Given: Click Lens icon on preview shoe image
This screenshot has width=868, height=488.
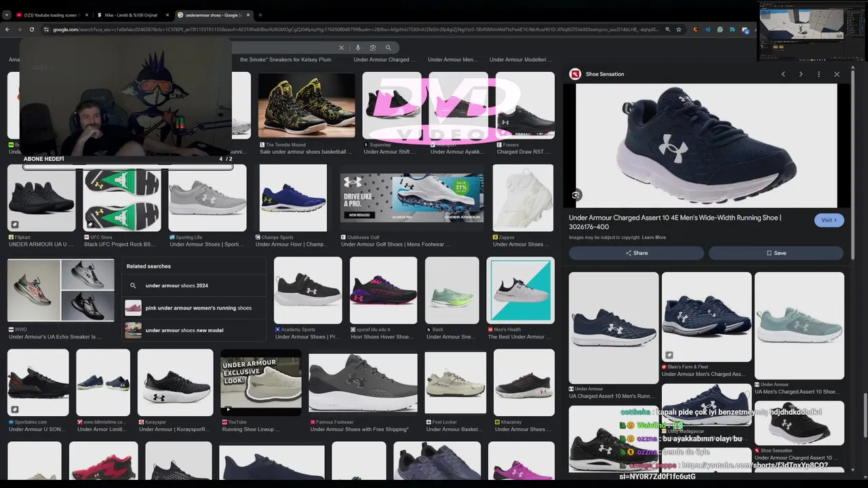Looking at the screenshot, I should point(576,195).
